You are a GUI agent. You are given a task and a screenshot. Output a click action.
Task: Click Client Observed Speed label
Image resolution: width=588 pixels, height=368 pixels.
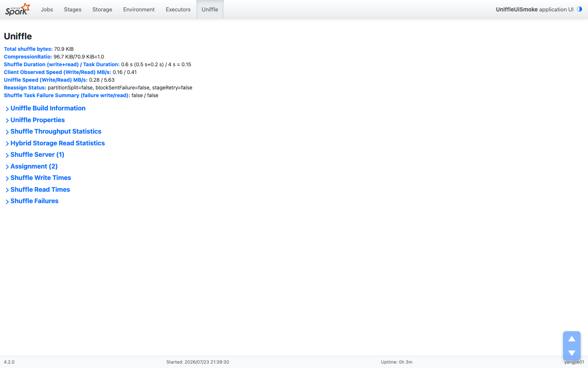pos(58,72)
